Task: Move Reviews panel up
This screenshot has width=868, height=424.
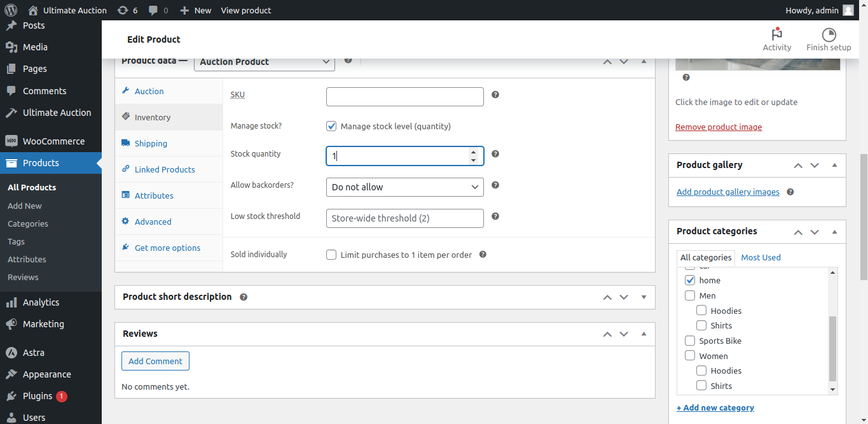Action: pos(607,334)
